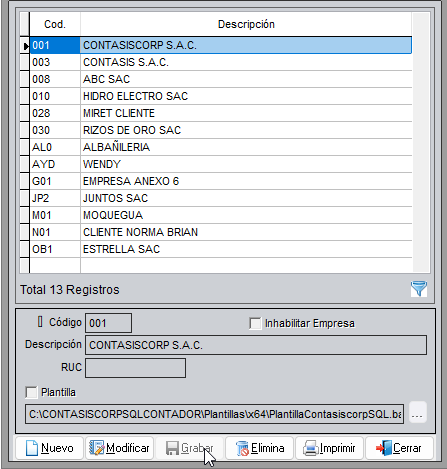Image resolution: width=447 pixels, height=469 pixels.
Task: Click the Modificar edit button
Action: 119,448
